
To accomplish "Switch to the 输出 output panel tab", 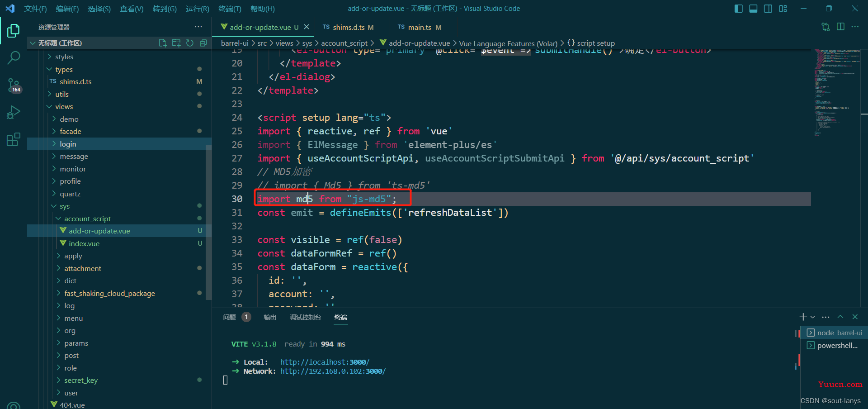I will (270, 317).
